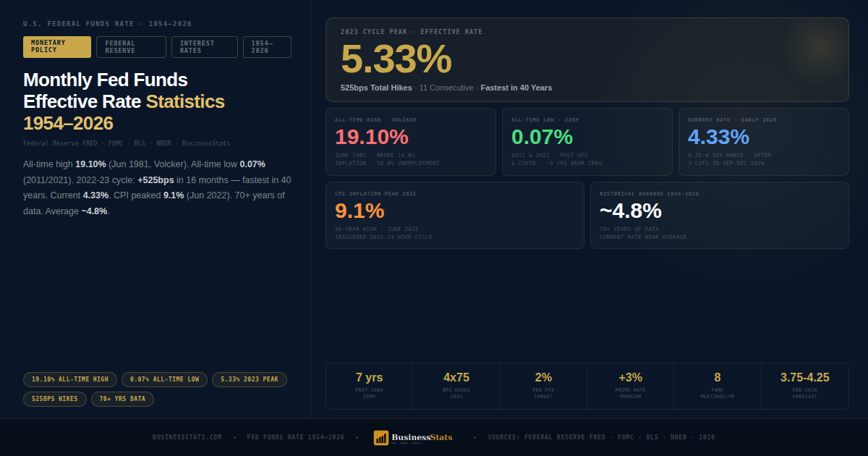Image resolution: width=868 pixels, height=456 pixels.
Task: Select the FEDERAL RESERVE tag
Action: 131,46
